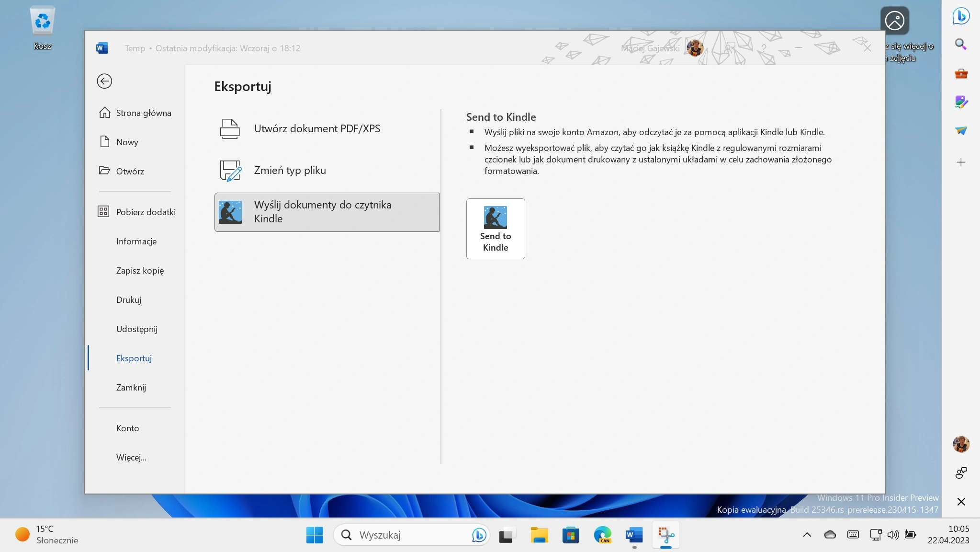Click the feedback person icon in title bar

pyautogui.click(x=730, y=48)
